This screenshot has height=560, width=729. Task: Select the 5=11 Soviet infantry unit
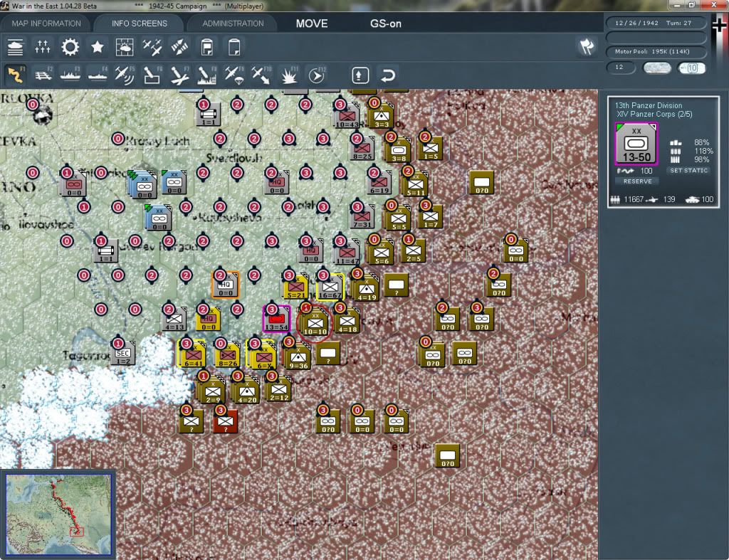click(x=415, y=184)
